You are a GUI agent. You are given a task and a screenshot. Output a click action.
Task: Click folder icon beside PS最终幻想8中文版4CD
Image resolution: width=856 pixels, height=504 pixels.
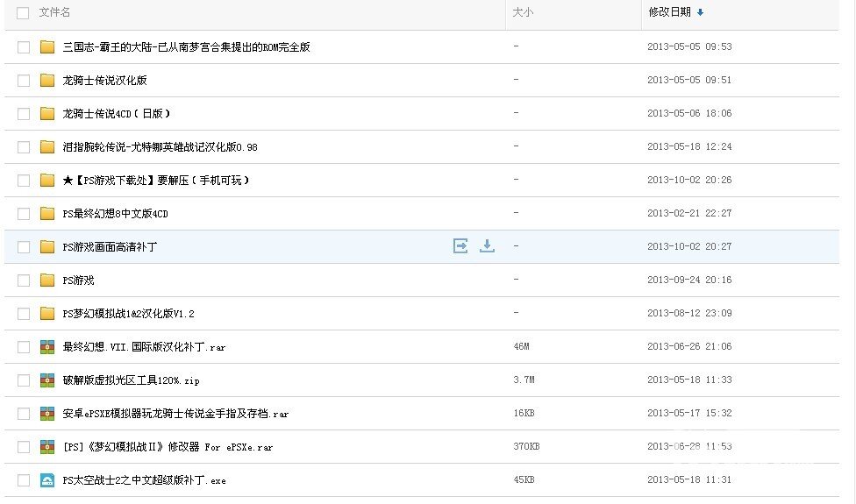pos(47,213)
